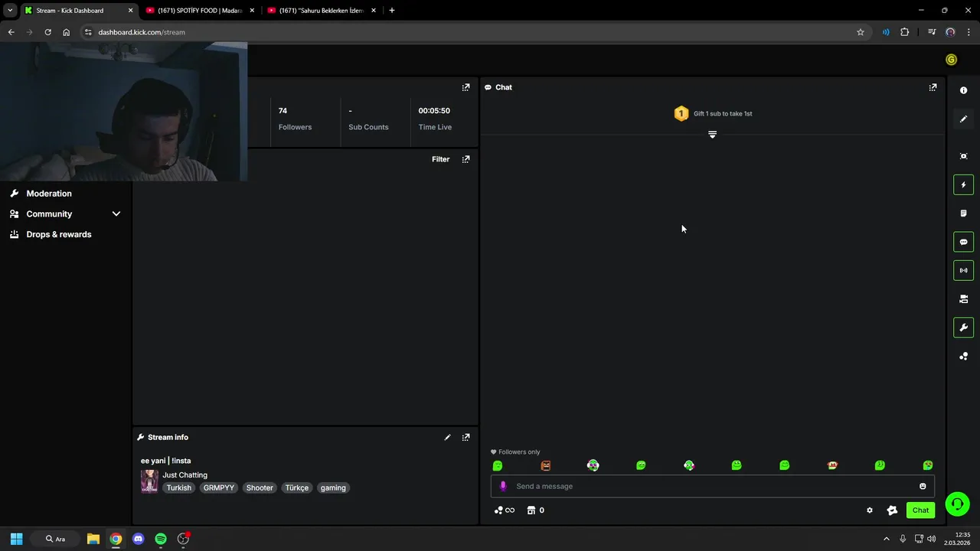Click the GRMPYY tag
The width and height of the screenshot is (980, 551).
(219, 487)
